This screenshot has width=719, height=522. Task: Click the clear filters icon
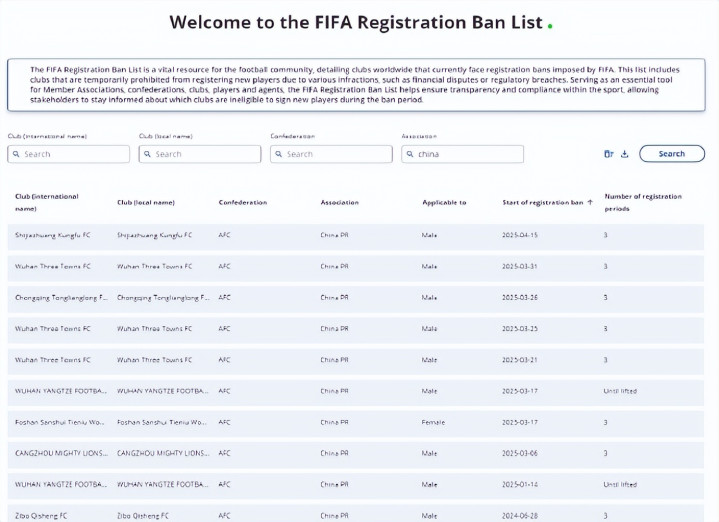pos(608,154)
